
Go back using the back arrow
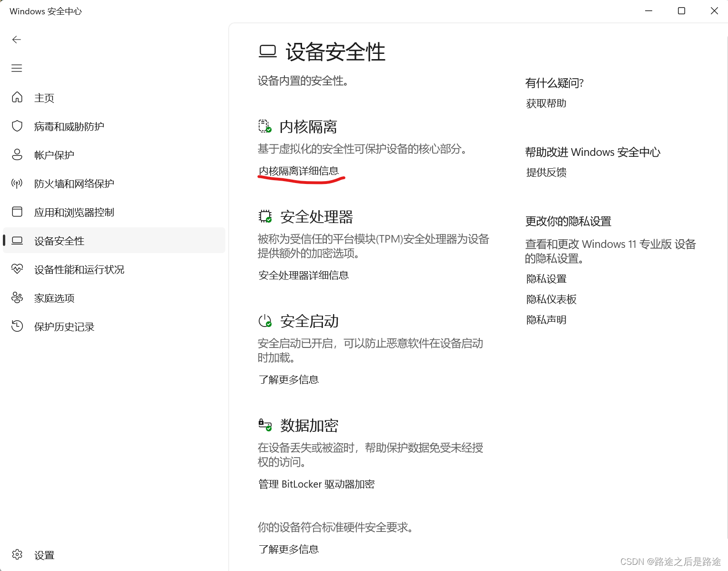(x=17, y=40)
